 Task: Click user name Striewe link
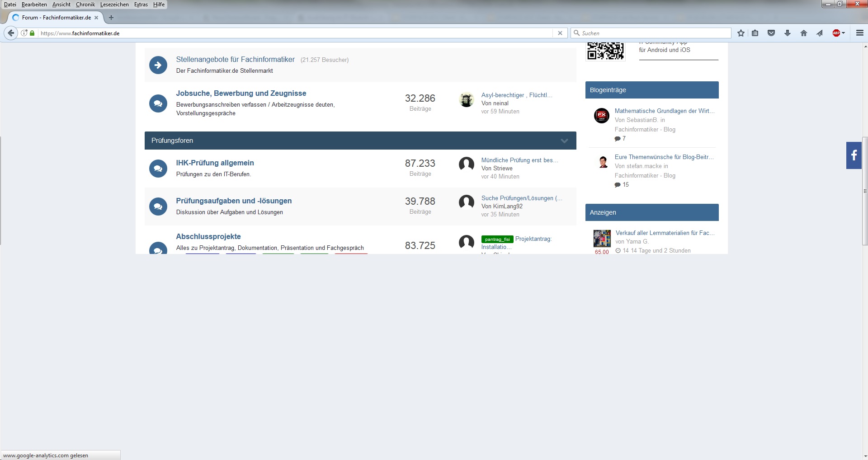(502, 169)
